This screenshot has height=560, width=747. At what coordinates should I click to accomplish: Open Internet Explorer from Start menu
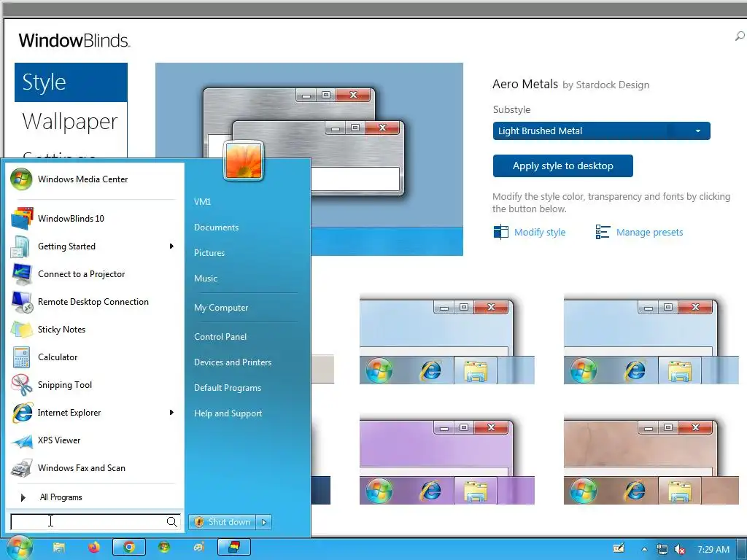point(93,413)
